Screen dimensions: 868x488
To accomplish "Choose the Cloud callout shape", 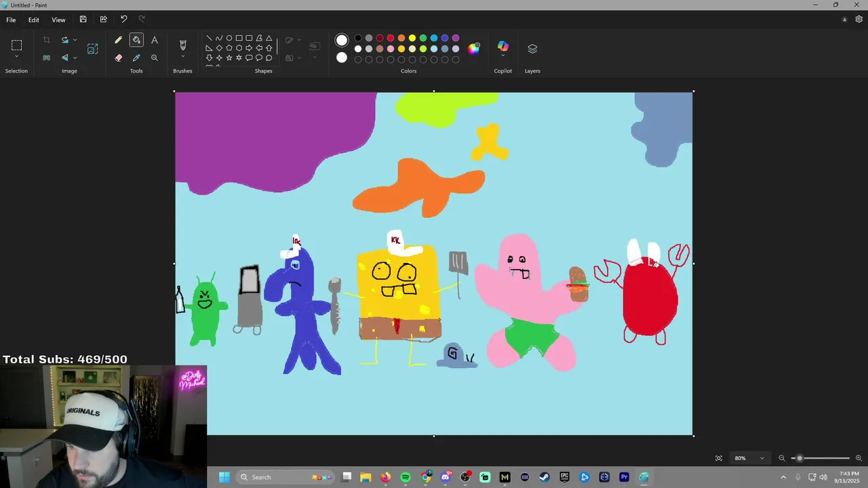I will click(x=269, y=58).
